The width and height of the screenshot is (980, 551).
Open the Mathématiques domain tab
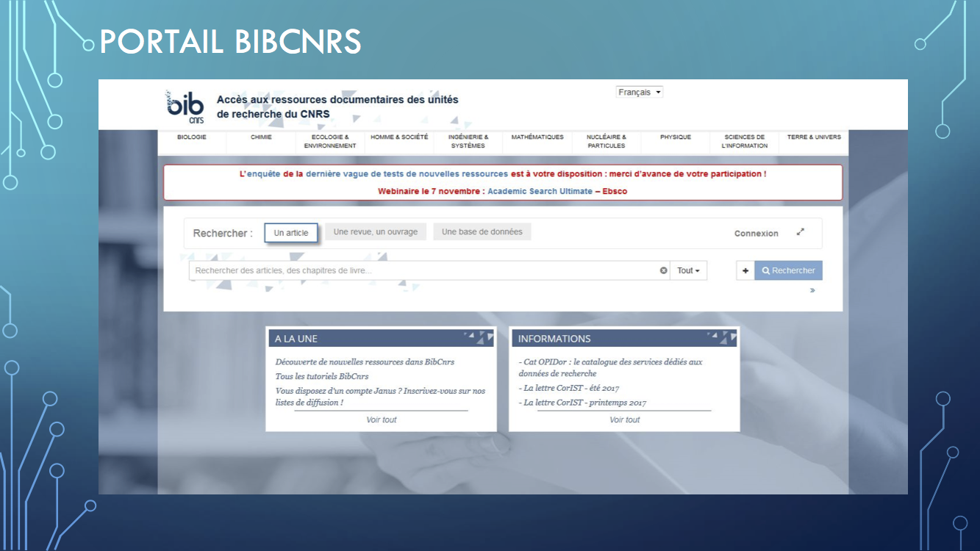click(x=537, y=137)
